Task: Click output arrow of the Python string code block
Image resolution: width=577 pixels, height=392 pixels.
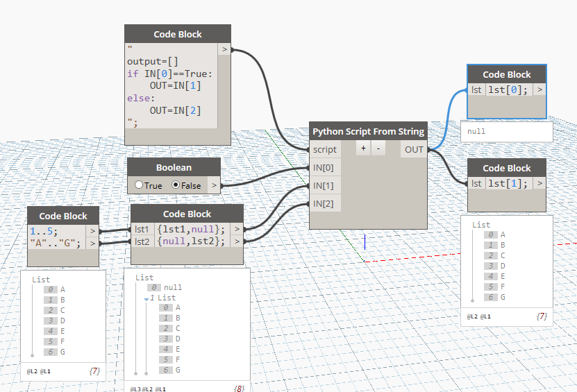Action: click(x=224, y=49)
